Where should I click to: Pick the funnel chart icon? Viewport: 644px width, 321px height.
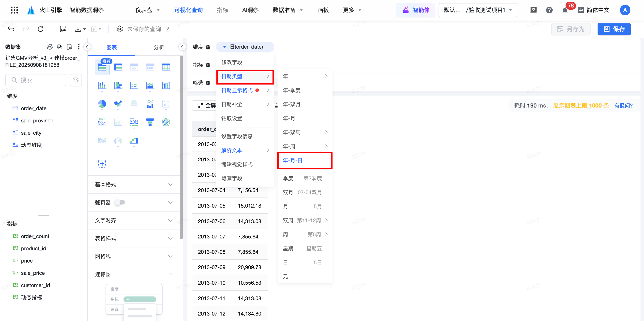tap(150, 122)
